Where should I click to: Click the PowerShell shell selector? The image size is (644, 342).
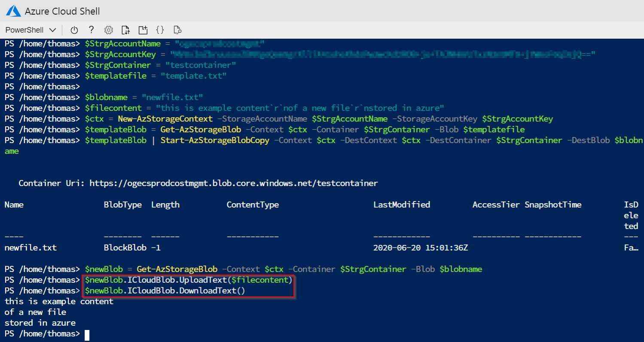24,30
